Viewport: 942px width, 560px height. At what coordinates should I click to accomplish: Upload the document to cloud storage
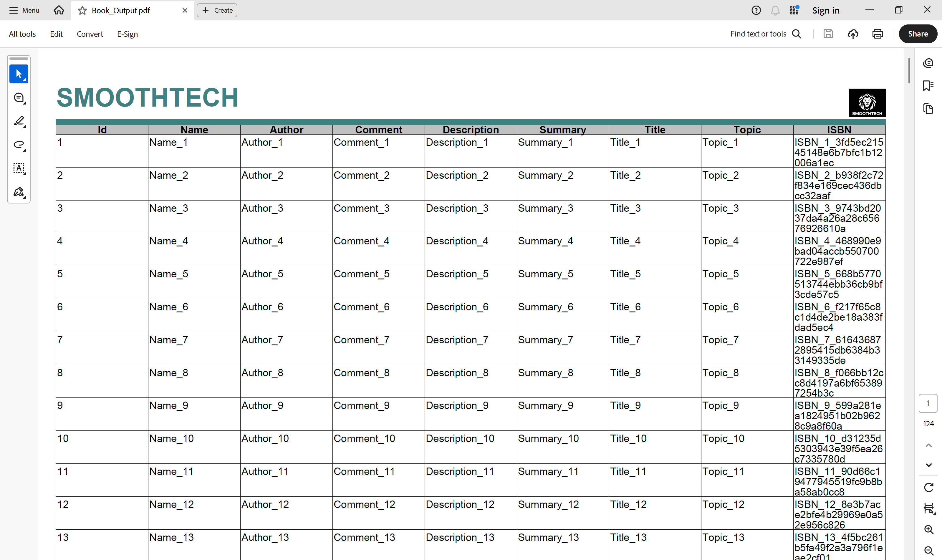coord(852,34)
